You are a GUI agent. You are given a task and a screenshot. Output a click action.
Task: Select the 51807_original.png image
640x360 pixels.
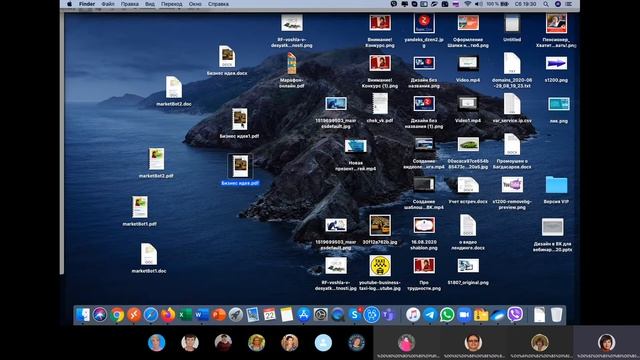468,271
